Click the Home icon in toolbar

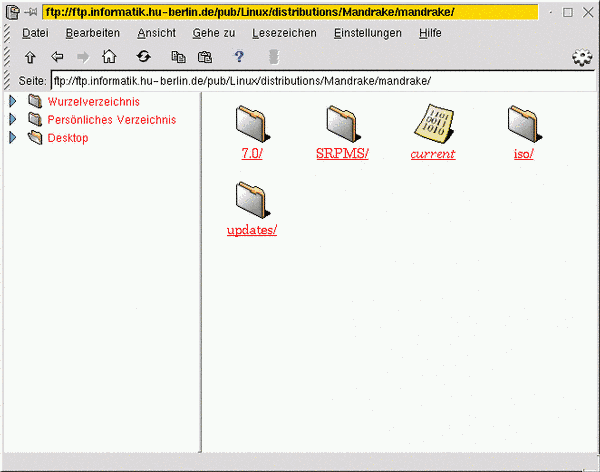tap(109, 58)
